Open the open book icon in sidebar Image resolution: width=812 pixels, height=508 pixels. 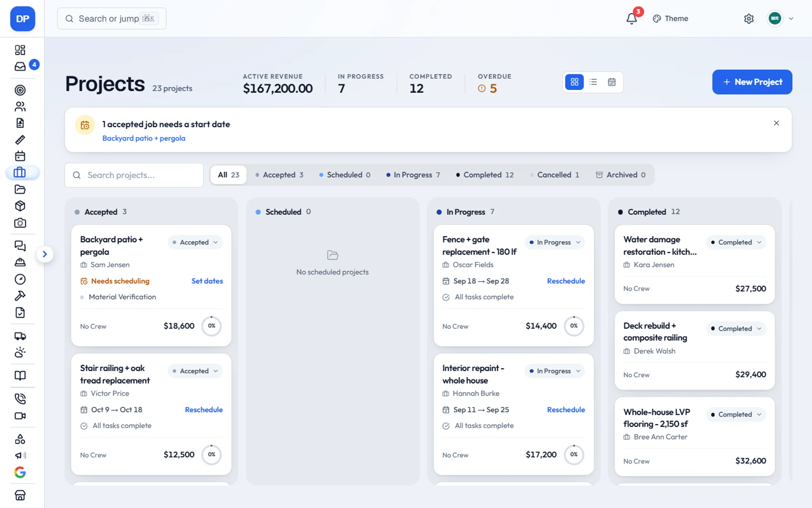coord(20,376)
